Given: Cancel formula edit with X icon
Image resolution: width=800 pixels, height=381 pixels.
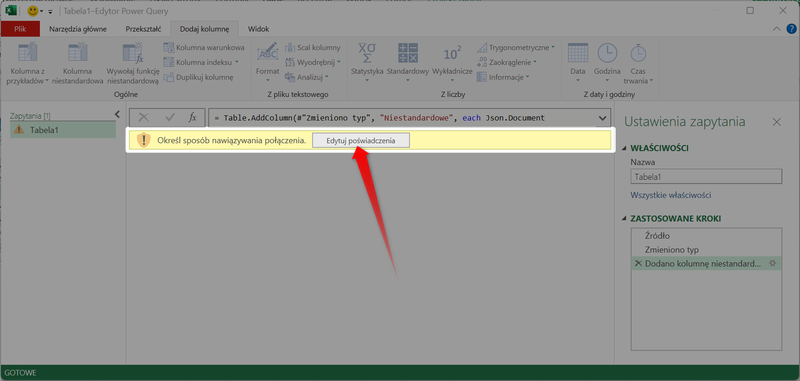Looking at the screenshot, I should [x=144, y=118].
